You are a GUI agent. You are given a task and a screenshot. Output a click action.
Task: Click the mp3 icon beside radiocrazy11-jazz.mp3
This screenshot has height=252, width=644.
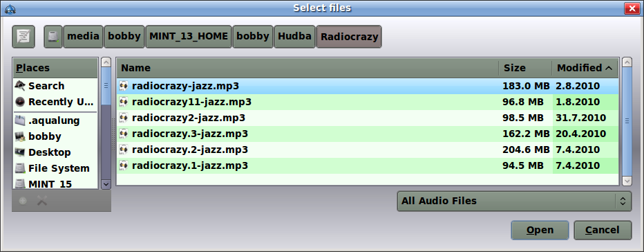point(124,102)
